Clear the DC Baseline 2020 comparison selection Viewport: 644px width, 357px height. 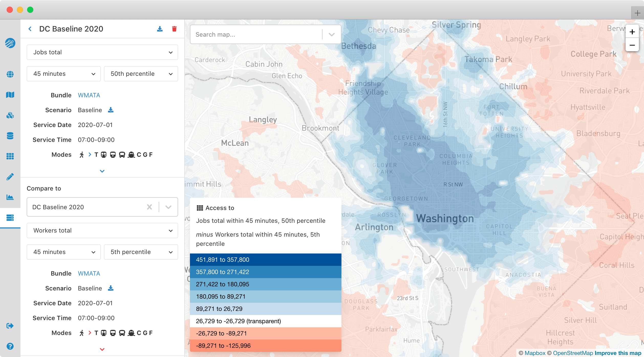pos(149,207)
